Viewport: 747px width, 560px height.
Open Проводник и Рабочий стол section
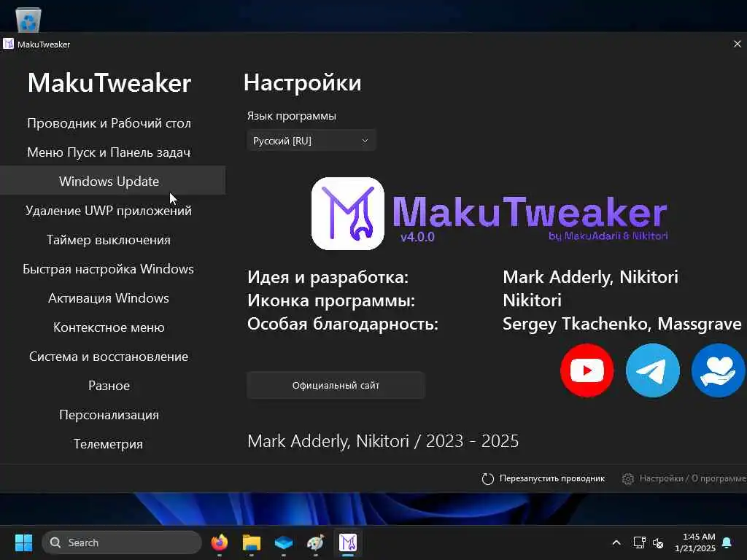click(x=109, y=123)
